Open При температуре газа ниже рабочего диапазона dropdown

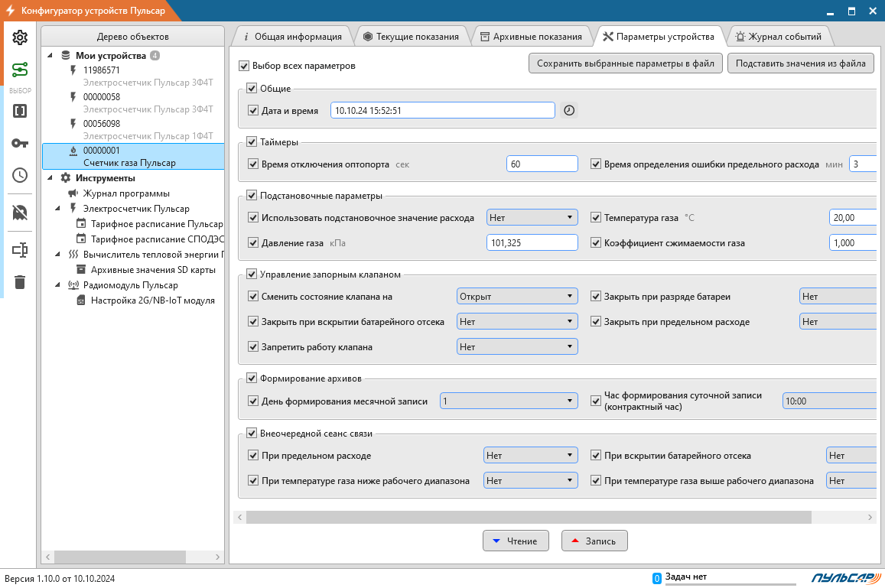531,481
